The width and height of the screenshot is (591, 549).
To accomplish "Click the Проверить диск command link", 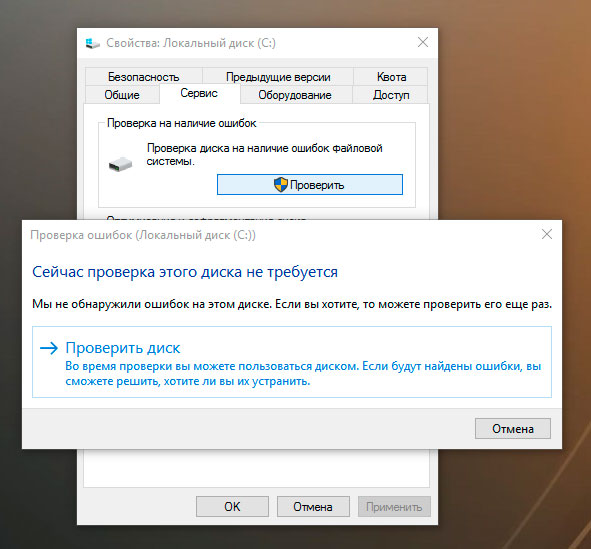I will click(x=292, y=362).
